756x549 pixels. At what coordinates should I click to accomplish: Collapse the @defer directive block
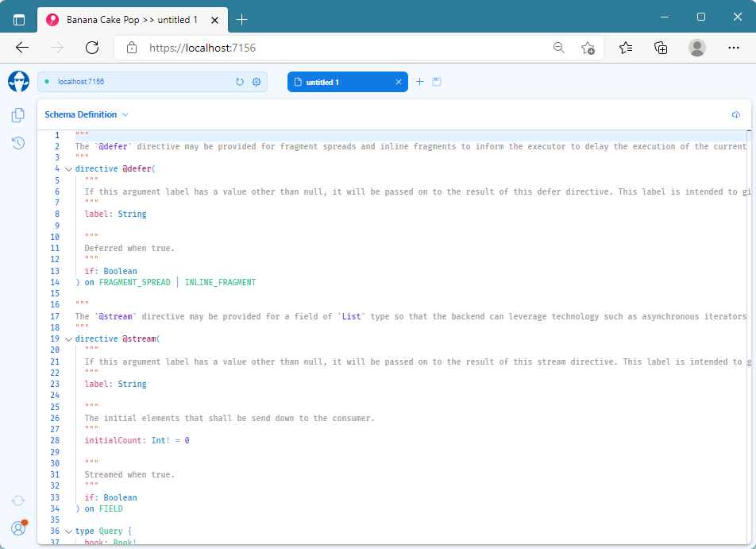68,168
